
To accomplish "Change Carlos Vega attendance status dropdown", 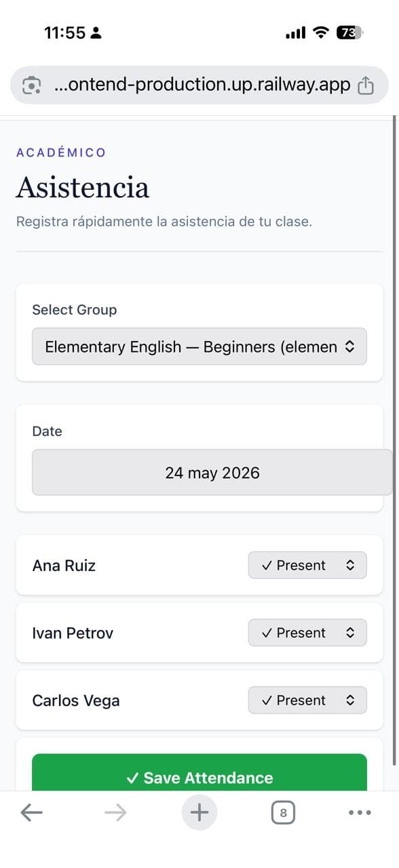I will 307,701.
